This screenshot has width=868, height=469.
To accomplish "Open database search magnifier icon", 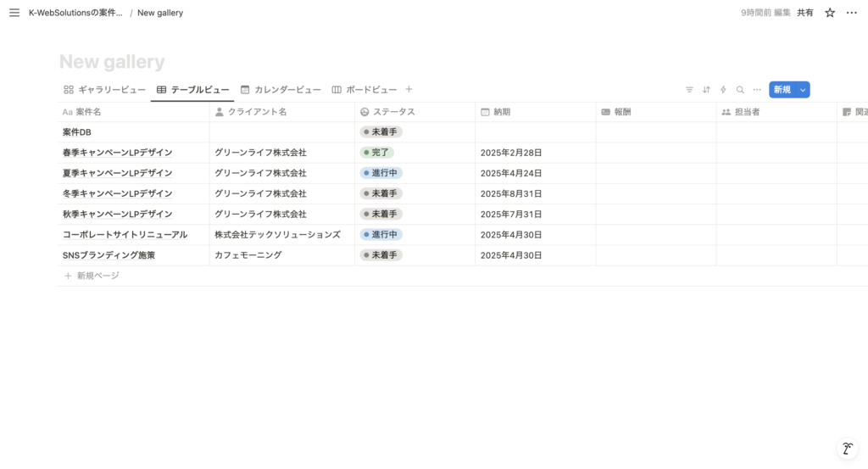I will click(740, 90).
